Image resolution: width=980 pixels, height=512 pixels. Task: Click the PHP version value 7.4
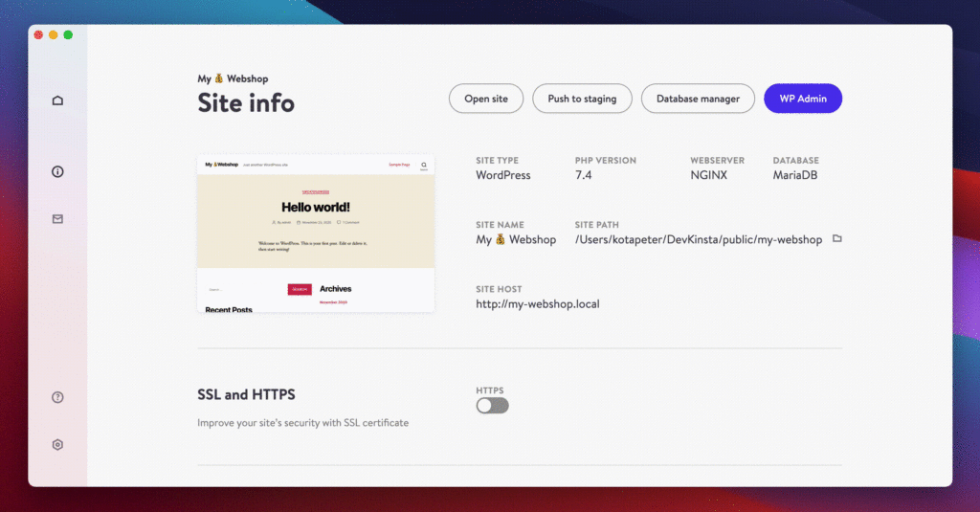pyautogui.click(x=583, y=175)
